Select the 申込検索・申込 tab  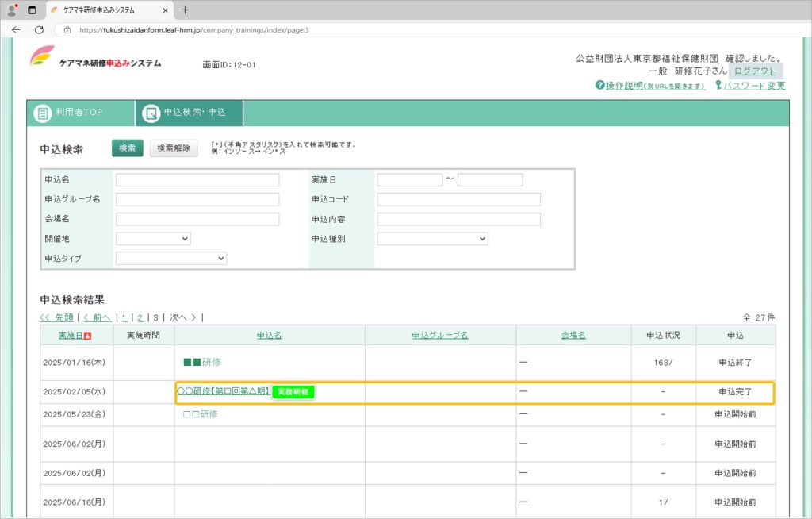click(194, 113)
